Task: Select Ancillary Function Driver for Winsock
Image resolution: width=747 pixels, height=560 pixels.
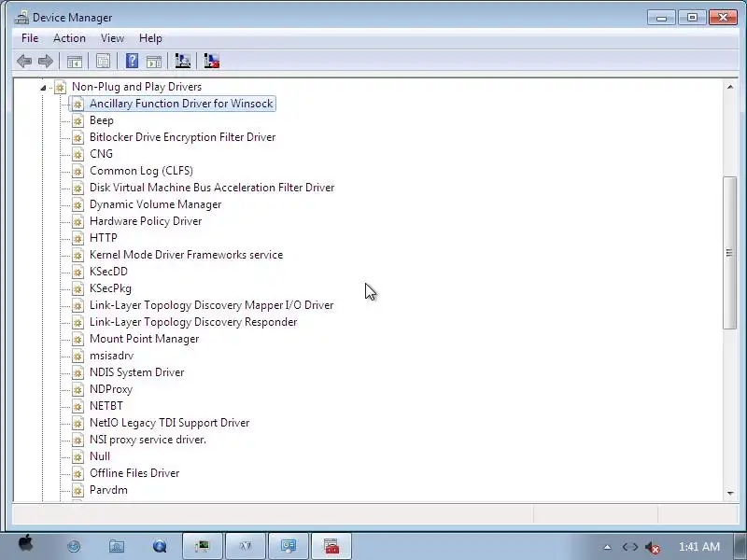Action: click(x=181, y=104)
